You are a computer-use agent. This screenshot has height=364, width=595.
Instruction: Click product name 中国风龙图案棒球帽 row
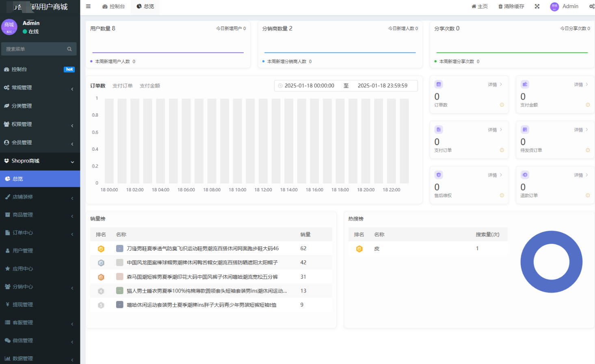[x=202, y=263]
